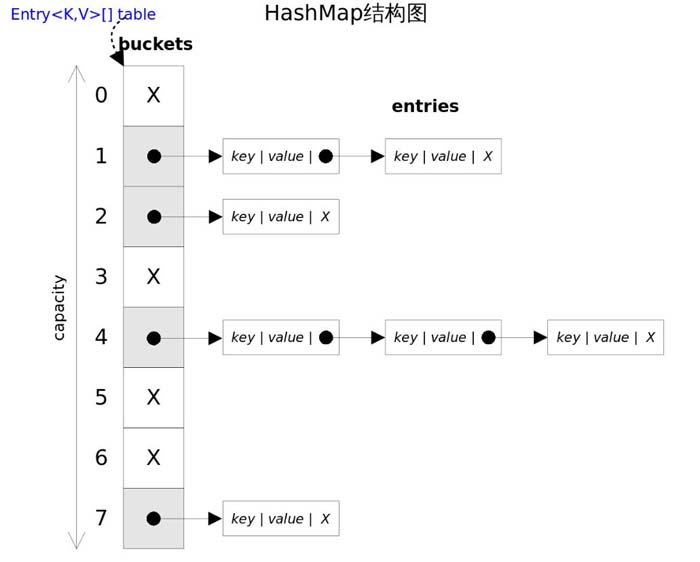
Task: Click the X mark in bucket 5
Action: point(153,398)
